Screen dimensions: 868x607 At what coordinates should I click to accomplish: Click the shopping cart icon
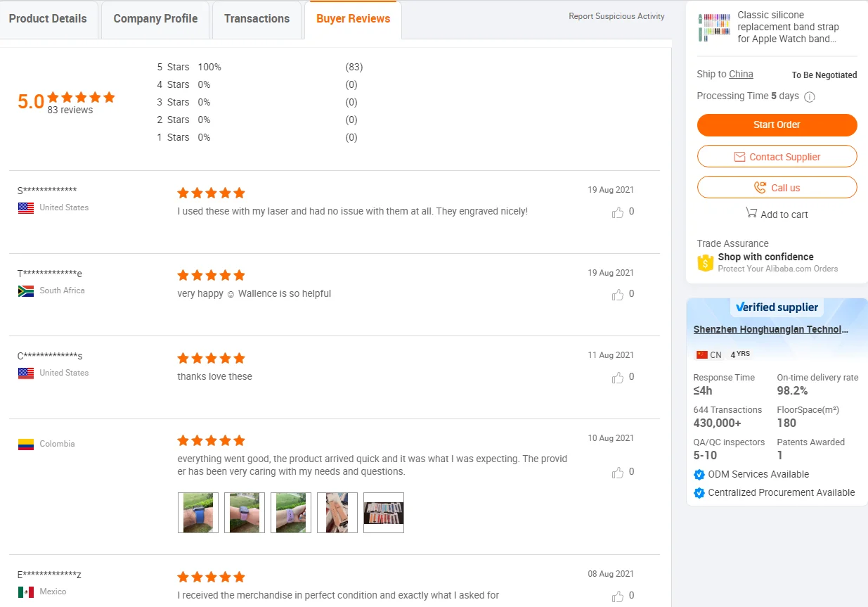click(x=751, y=213)
